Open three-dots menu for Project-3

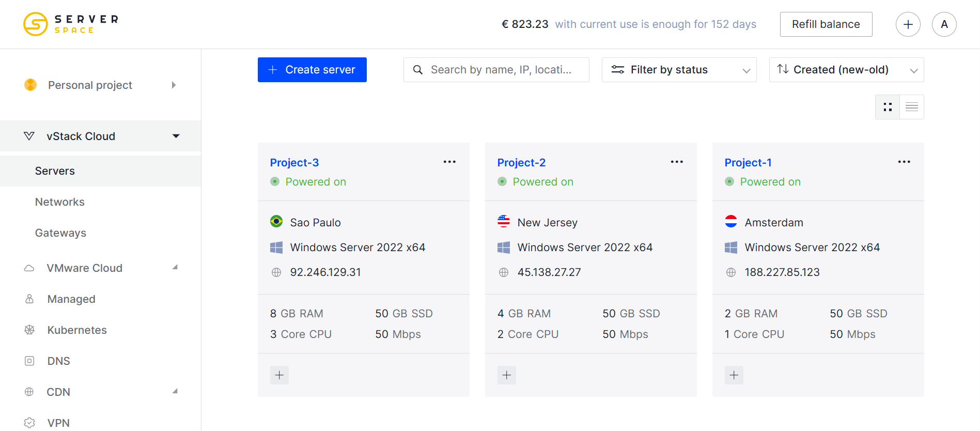tap(449, 162)
